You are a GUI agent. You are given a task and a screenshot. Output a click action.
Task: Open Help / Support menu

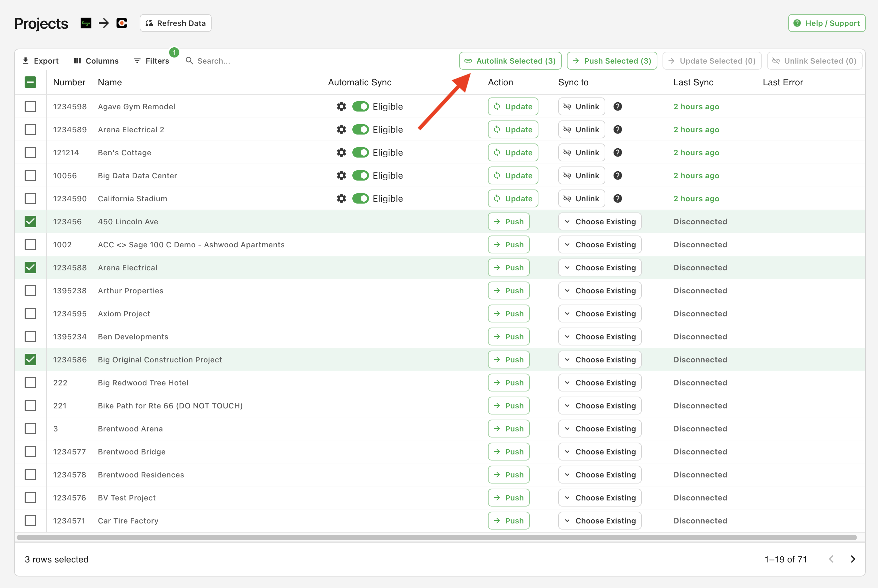(827, 22)
